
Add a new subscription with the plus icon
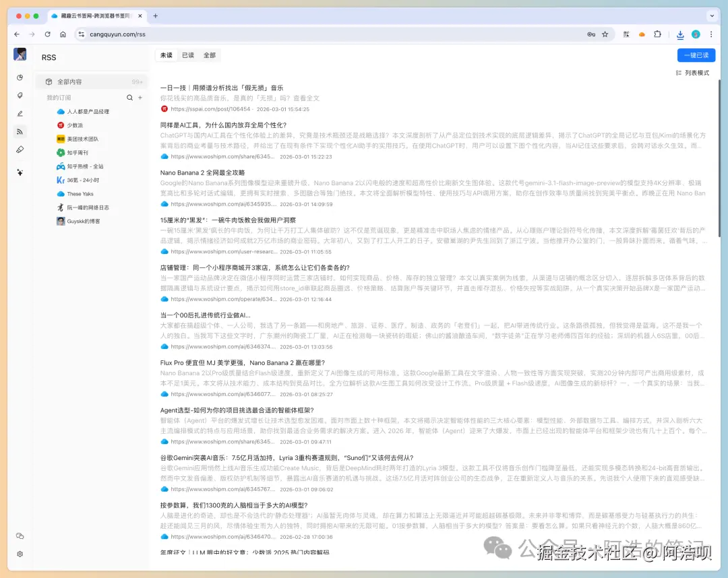pos(140,98)
